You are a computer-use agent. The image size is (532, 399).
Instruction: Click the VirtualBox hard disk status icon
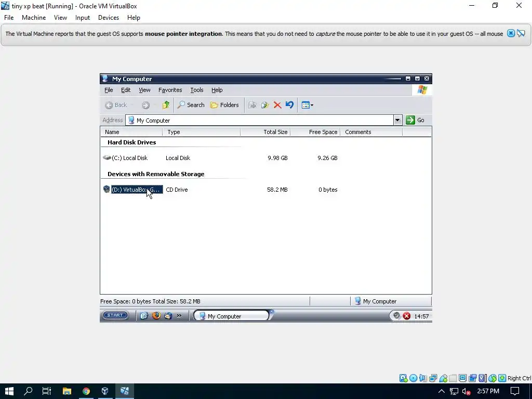point(403,378)
